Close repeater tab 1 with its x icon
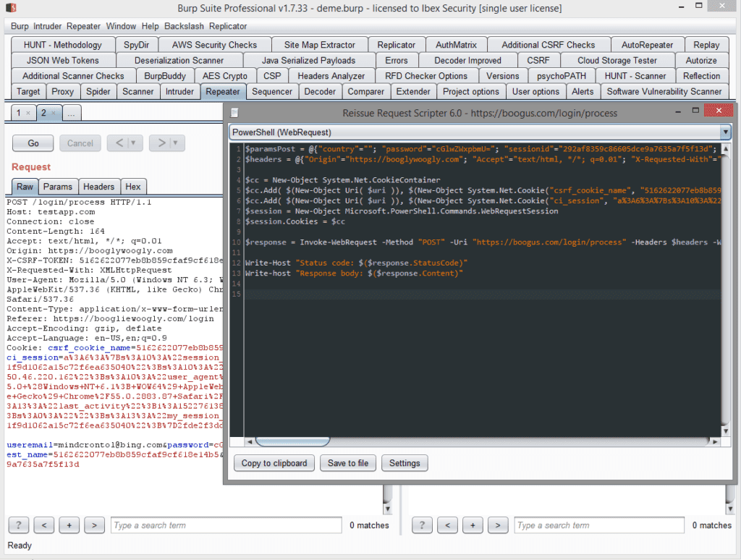The width and height of the screenshot is (741, 560). pos(28,113)
